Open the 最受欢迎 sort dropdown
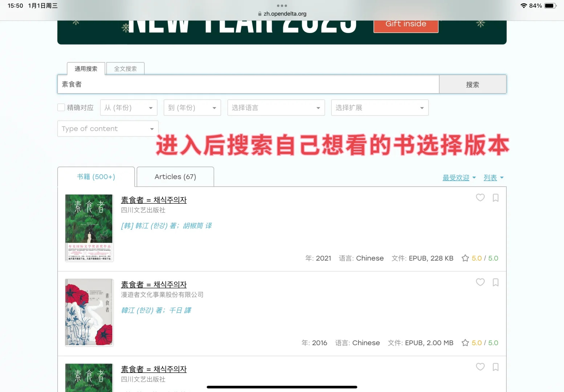Image resolution: width=564 pixels, height=392 pixels. (x=459, y=177)
